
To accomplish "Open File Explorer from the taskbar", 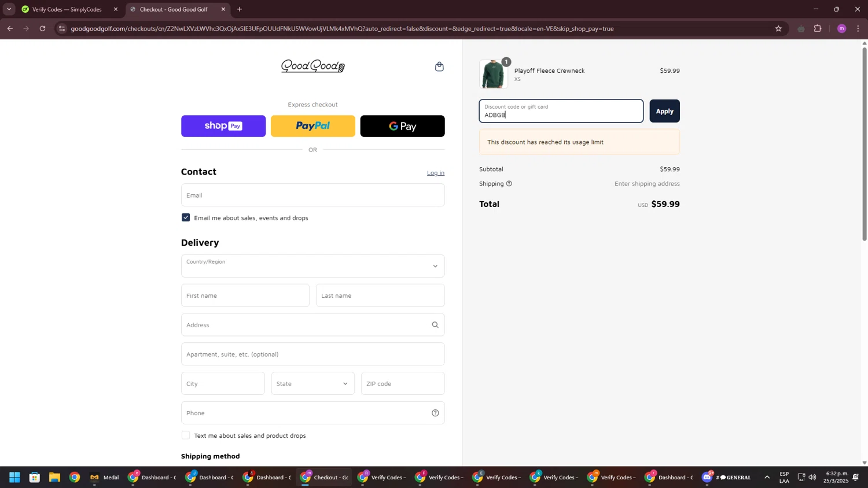I will coord(54,478).
